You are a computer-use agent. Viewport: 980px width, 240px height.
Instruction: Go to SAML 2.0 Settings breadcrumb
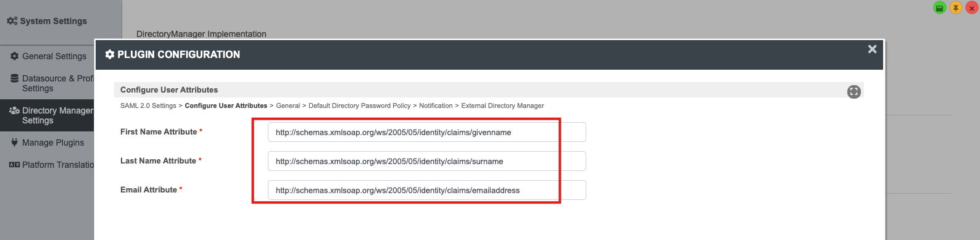point(148,106)
